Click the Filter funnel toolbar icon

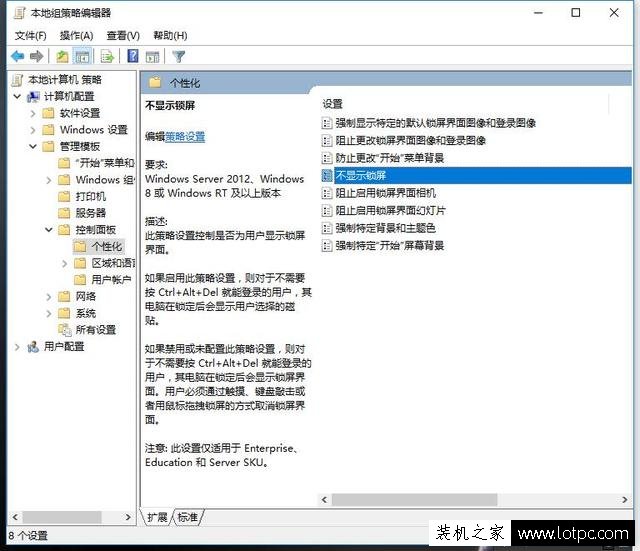pos(178,56)
